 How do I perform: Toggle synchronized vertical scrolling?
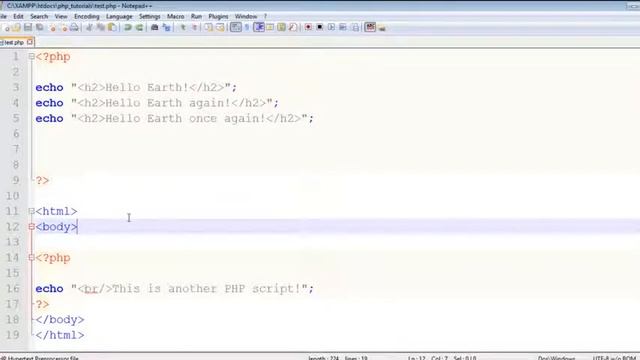point(209,28)
